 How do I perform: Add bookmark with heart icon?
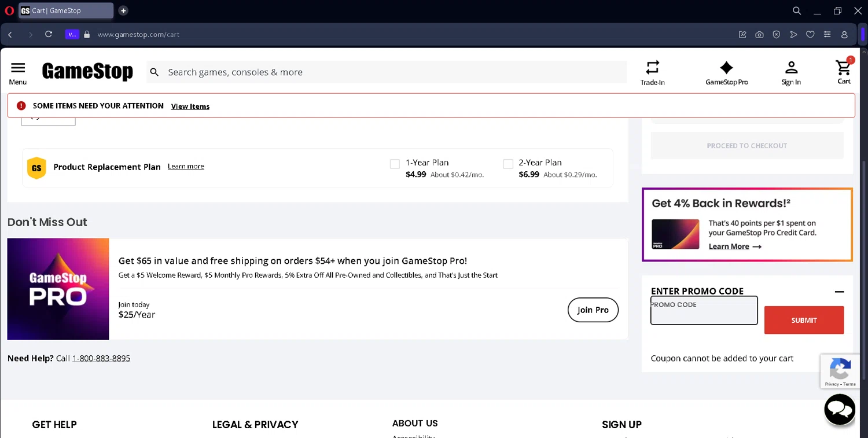pos(810,35)
